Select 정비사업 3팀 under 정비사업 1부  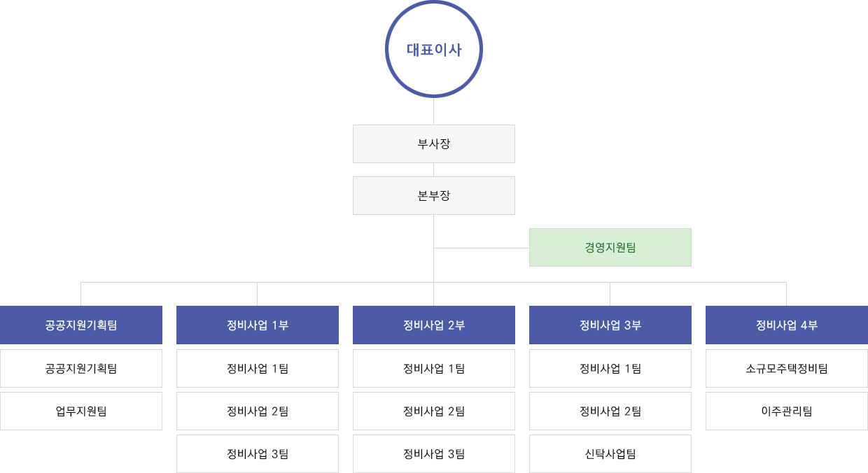click(x=258, y=453)
